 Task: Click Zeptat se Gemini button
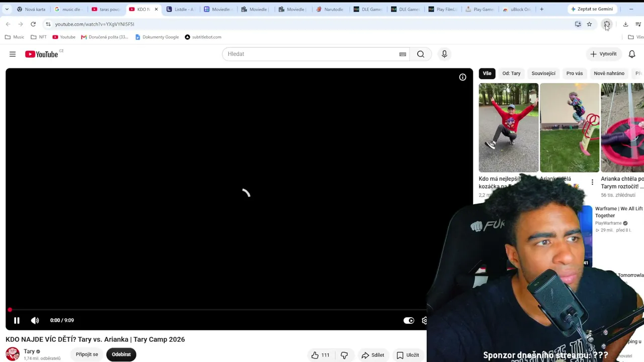pos(591,9)
